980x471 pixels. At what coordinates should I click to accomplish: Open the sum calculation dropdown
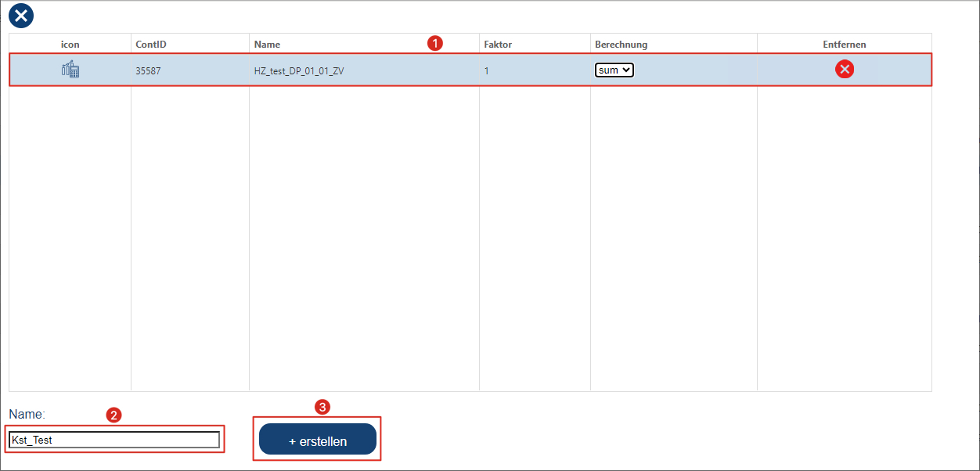tap(614, 70)
